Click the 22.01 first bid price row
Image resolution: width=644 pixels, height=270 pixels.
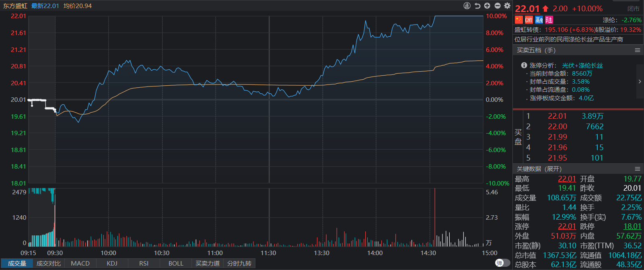(x=557, y=116)
